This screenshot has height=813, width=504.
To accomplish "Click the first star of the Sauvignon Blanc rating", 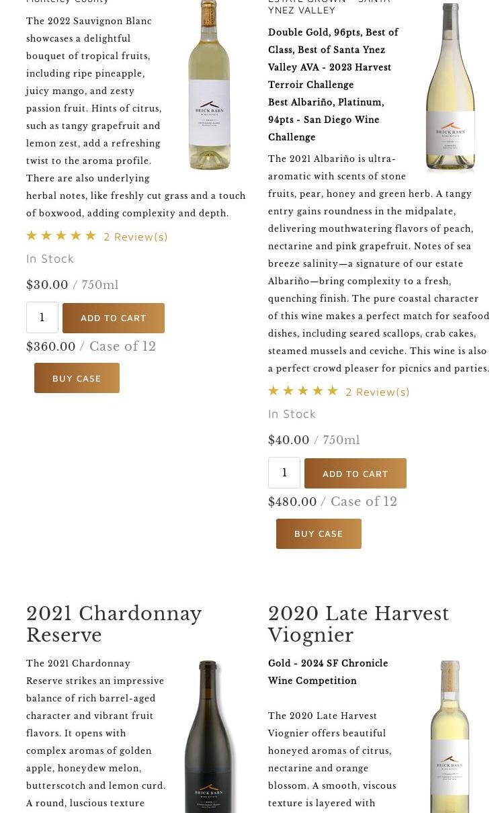I will pos(32,236).
